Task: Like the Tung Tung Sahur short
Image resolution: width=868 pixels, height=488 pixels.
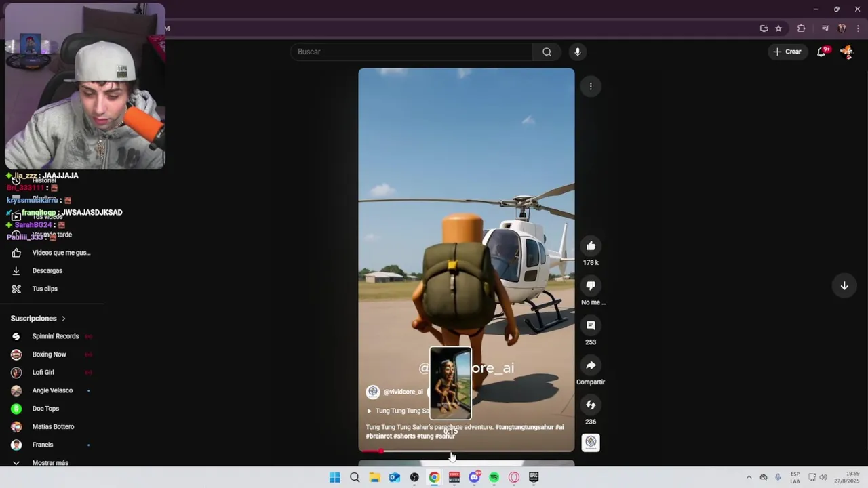Action: pyautogui.click(x=591, y=246)
